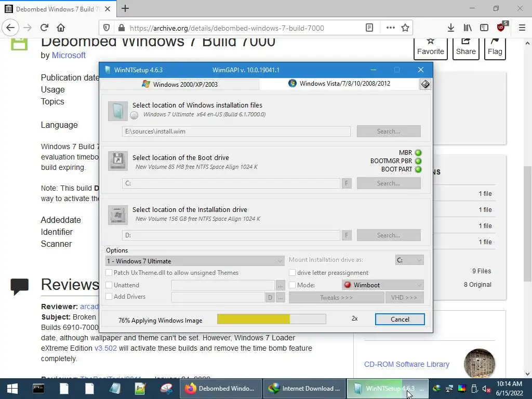The image size is (532, 399).
Task: Reload the archive.org page
Action: 44,28
